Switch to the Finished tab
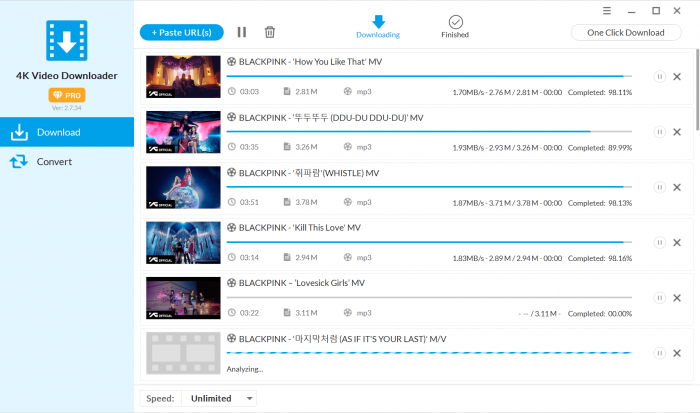The image size is (700, 413). [455, 26]
